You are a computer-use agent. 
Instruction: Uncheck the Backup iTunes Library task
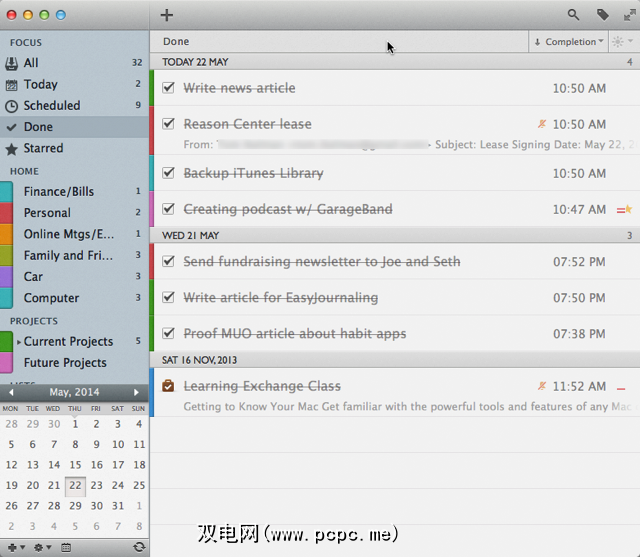[168, 173]
